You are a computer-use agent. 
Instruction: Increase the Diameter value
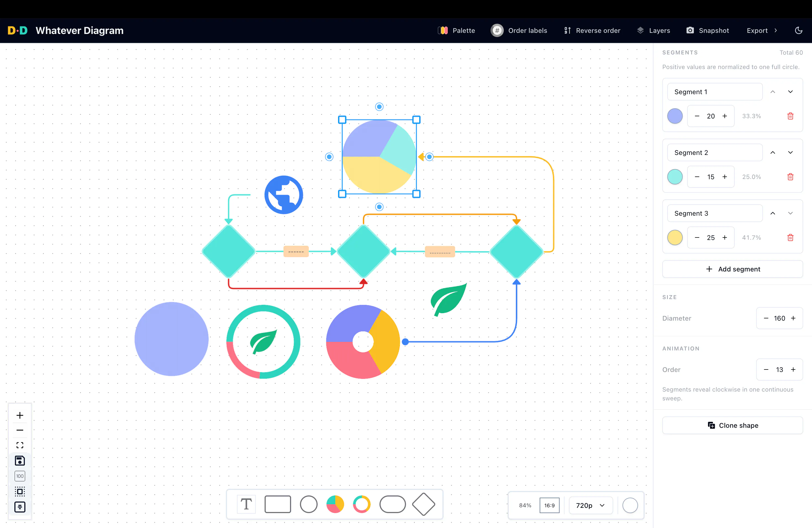(x=793, y=318)
